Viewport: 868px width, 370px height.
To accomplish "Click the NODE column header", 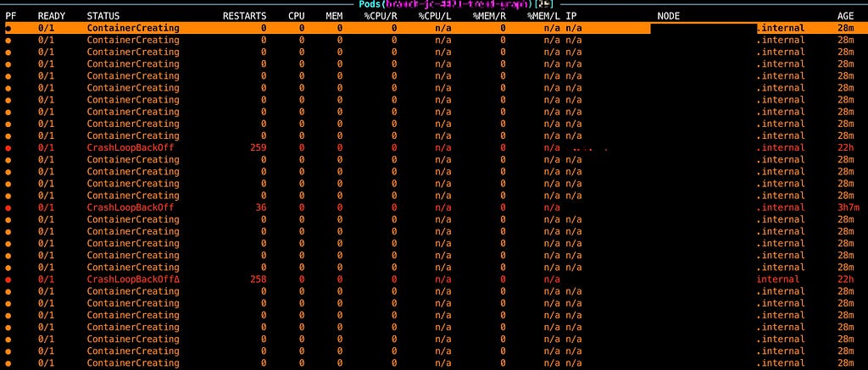I will 668,16.
